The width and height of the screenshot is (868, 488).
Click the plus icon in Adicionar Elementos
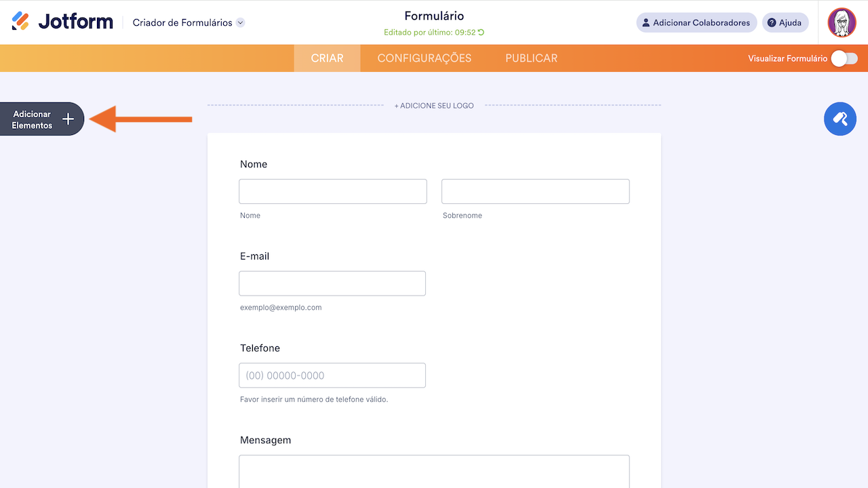pos(68,119)
